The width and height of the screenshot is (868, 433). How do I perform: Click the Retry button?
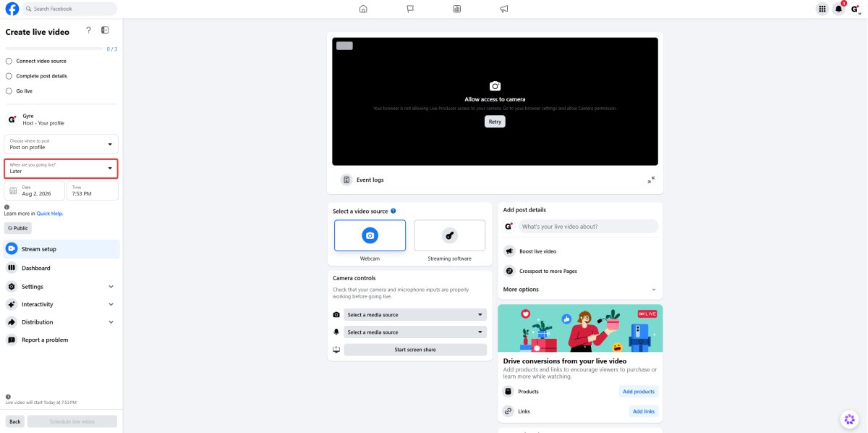point(495,122)
